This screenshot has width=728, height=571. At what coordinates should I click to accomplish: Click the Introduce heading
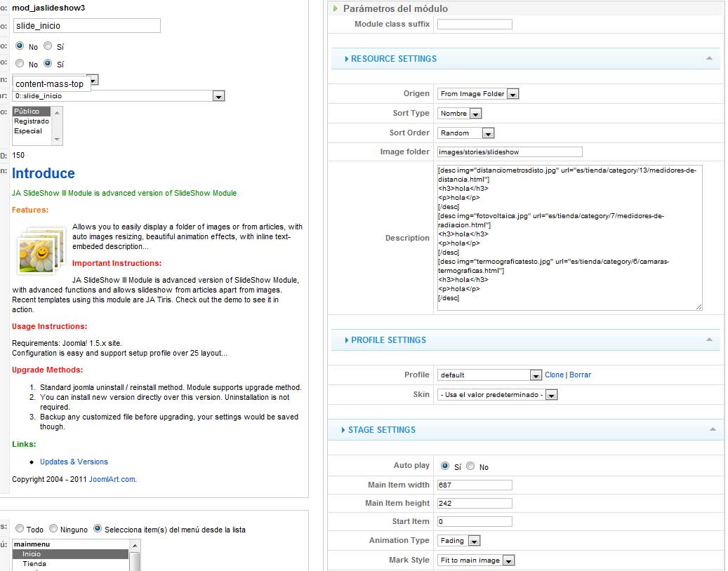point(44,173)
